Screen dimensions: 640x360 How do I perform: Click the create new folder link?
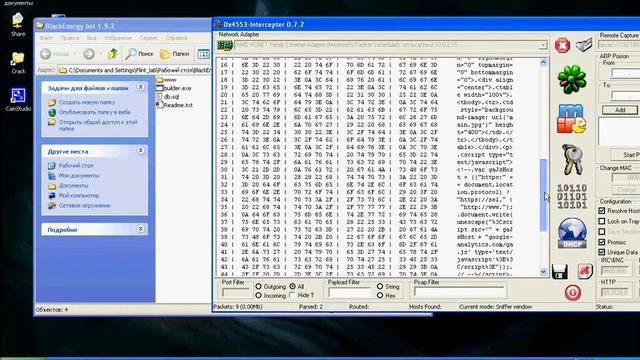pyautogui.click(x=87, y=102)
